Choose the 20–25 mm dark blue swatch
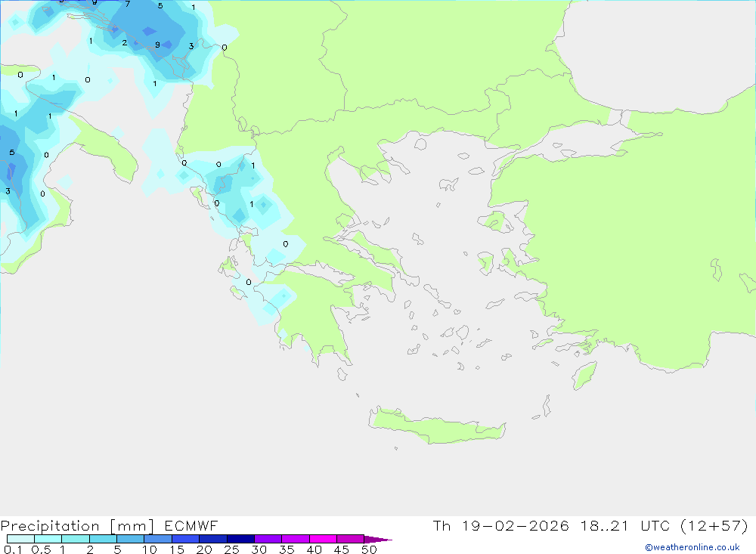 pos(212,539)
